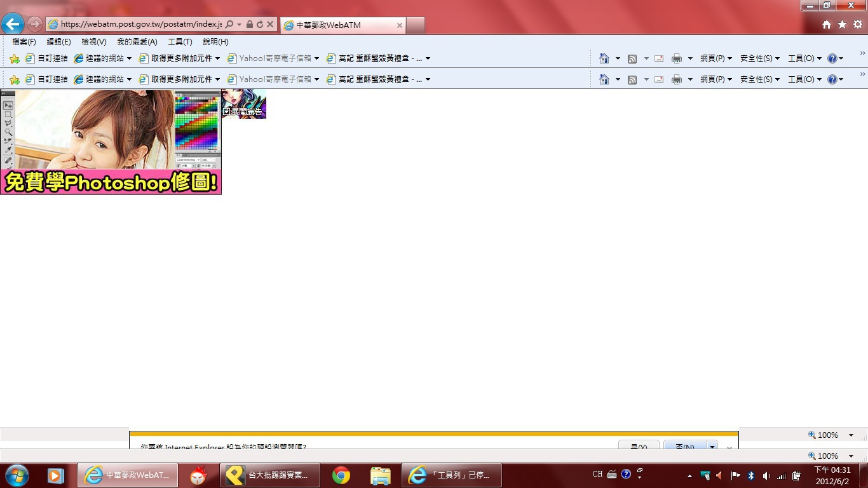Open the address bar autocomplete dropdown arrow
The height and width of the screenshot is (488, 868).
239,24
